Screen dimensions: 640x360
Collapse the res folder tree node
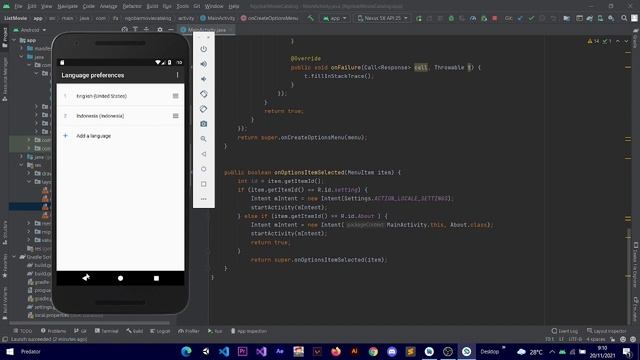(x=22, y=165)
